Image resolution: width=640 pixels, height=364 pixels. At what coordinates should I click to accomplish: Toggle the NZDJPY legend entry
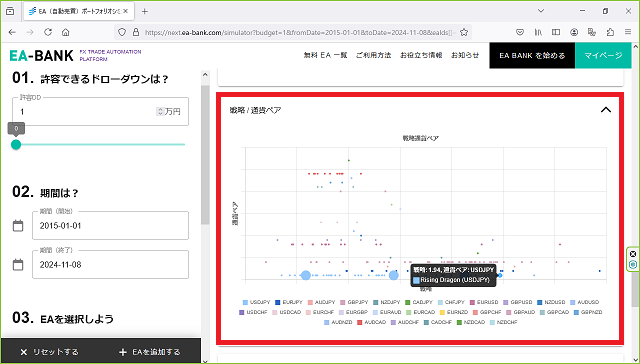(x=386, y=302)
